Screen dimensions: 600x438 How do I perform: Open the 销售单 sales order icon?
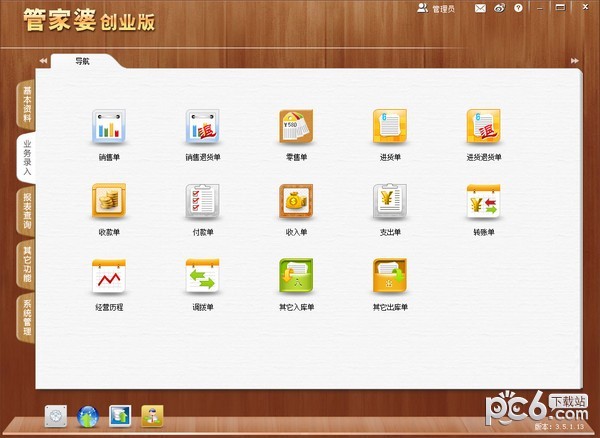point(109,128)
